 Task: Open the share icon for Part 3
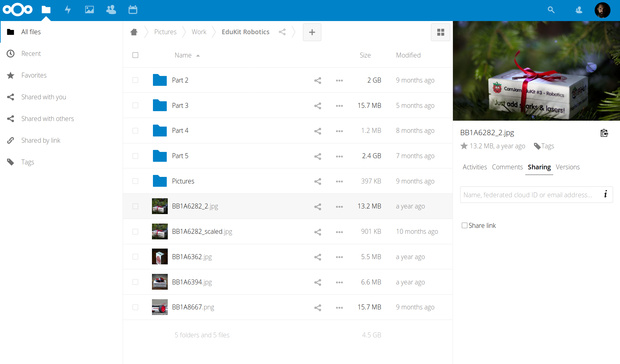(x=317, y=106)
